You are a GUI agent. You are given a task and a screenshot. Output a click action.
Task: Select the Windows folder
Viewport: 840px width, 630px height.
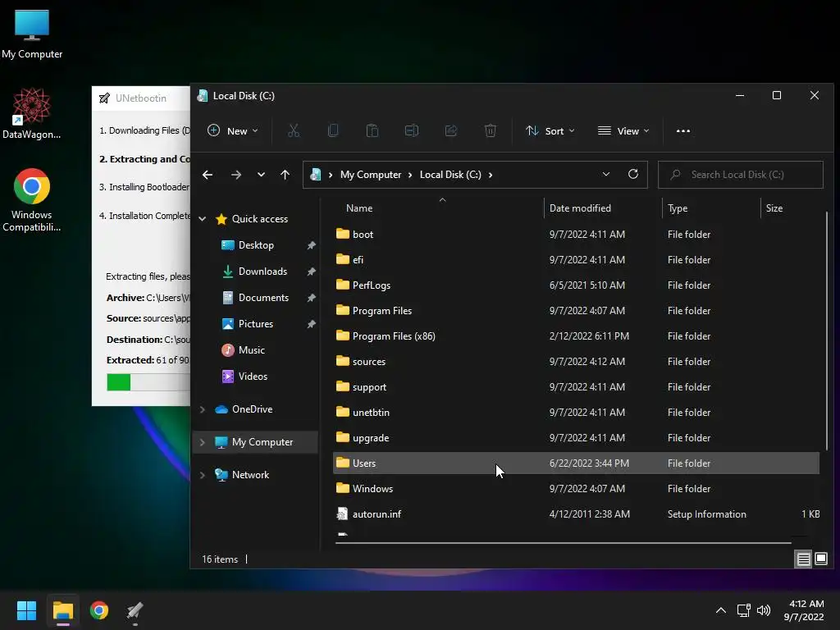pos(576,489)
